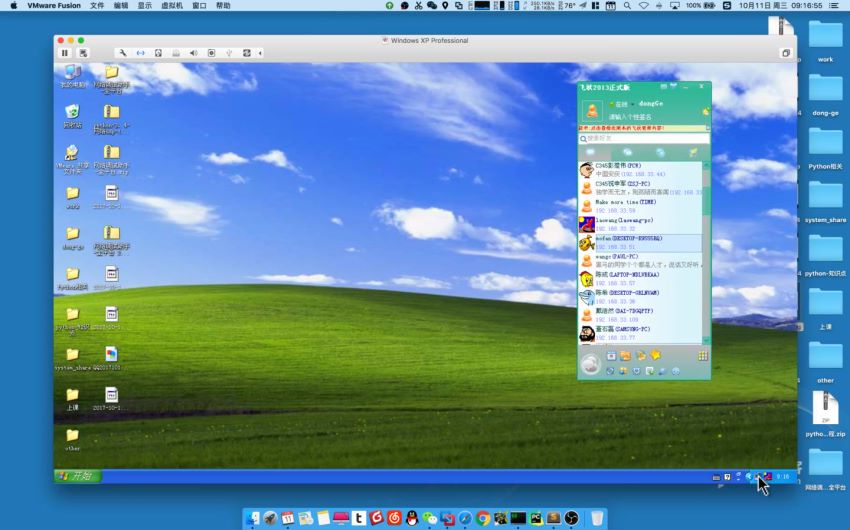
Task: Select contact 'Make more time (TIME)'
Action: click(x=640, y=206)
